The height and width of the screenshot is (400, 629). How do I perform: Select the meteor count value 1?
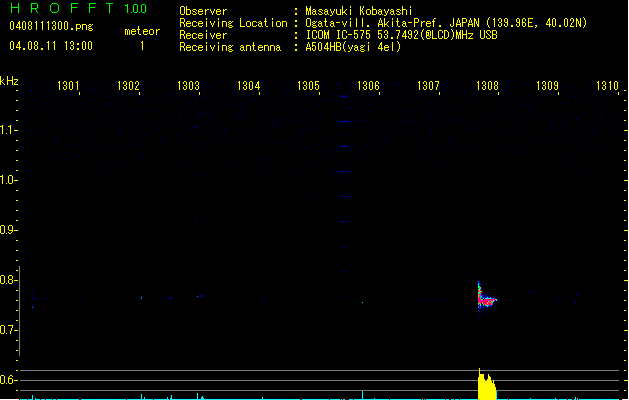point(142,46)
